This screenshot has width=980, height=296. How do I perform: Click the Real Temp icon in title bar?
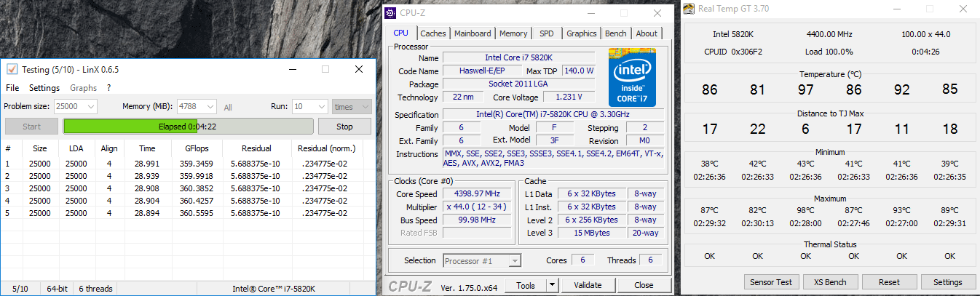[x=689, y=9]
